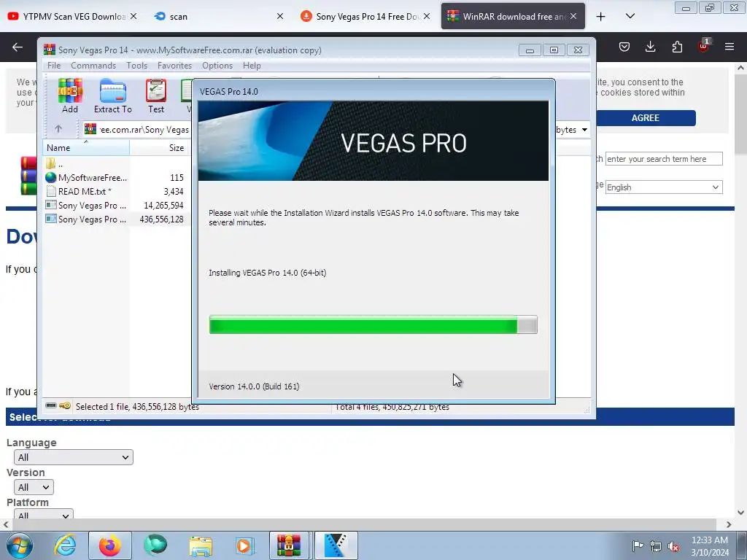
Task: Open the Platform All dropdown
Action: [x=43, y=515]
